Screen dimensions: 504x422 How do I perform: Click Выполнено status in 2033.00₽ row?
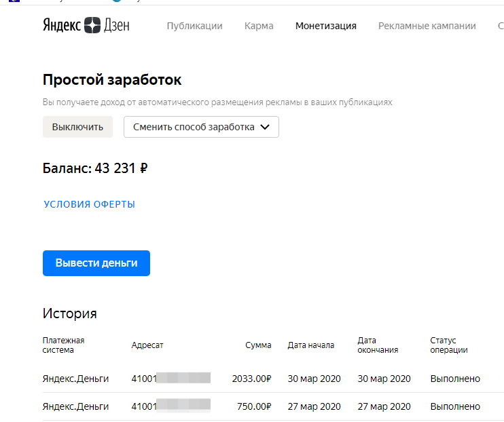(455, 379)
